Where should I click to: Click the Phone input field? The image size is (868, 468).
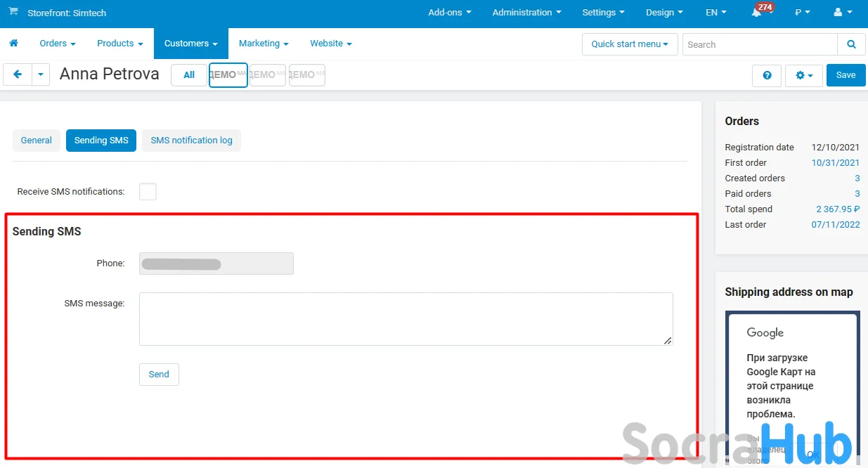pos(216,264)
